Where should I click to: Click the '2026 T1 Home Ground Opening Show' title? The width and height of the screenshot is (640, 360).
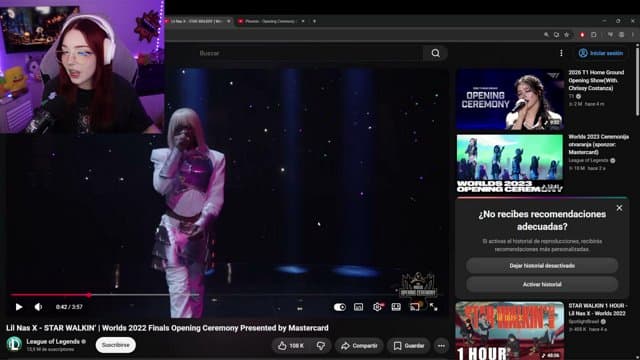tap(596, 80)
